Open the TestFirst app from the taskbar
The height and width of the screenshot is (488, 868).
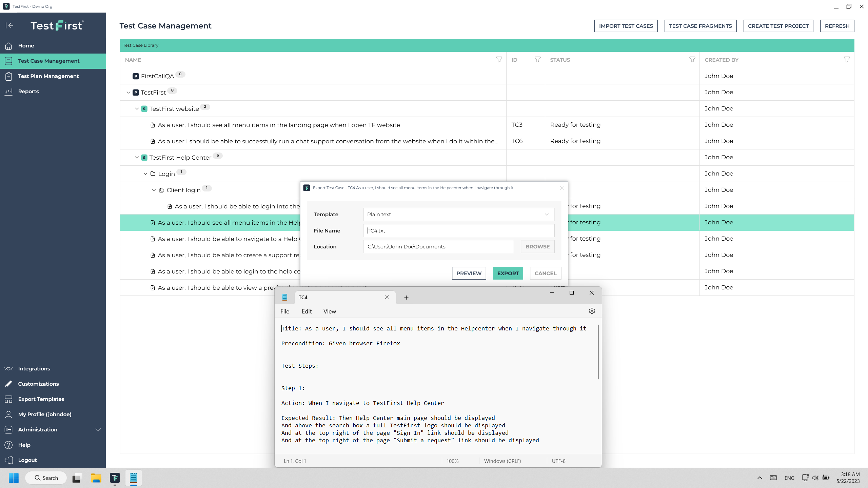[x=115, y=478]
